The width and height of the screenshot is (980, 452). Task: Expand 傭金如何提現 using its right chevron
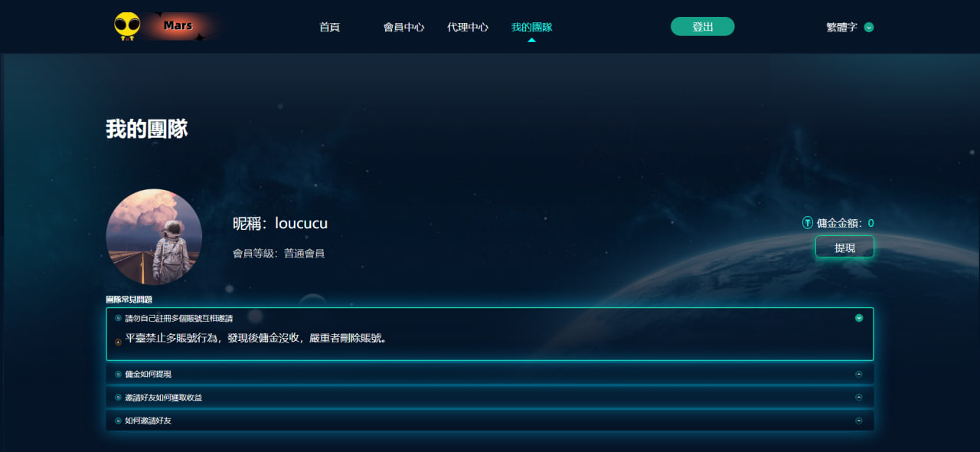pyautogui.click(x=859, y=375)
